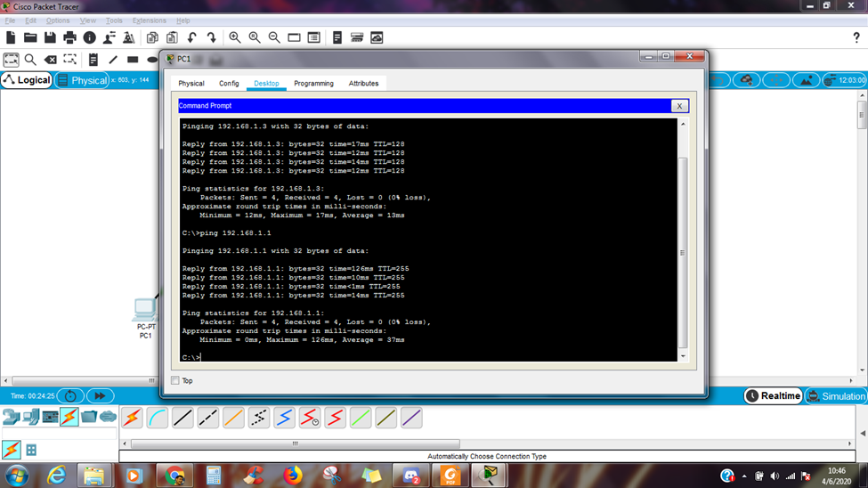
Task: Zoom in with the plus magnifier icon
Action: 235,37
